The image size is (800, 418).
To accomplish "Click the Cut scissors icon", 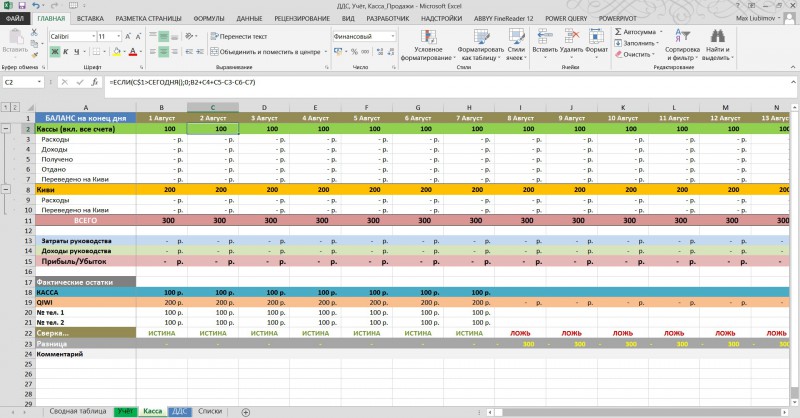I will pos(34,32).
